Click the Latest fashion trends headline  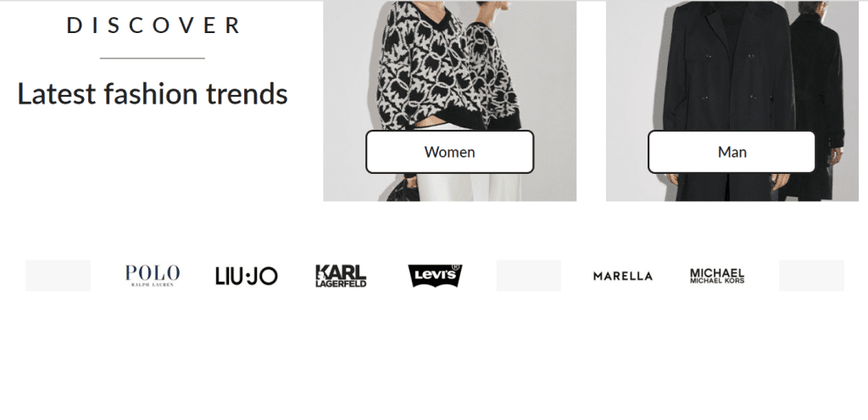[x=153, y=93]
